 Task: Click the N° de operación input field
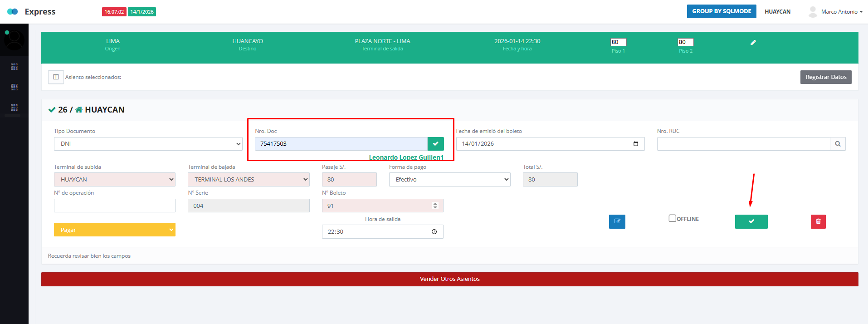tap(114, 206)
